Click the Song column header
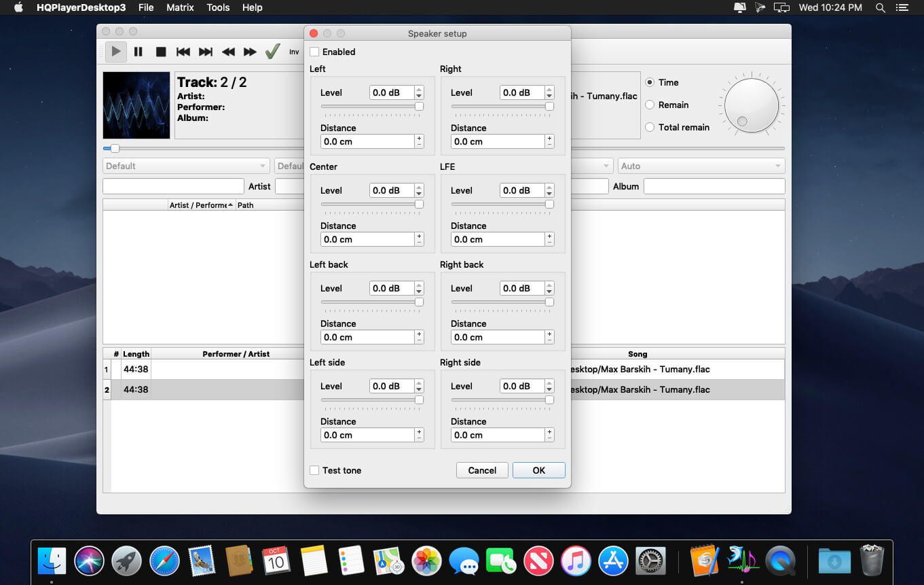 tap(637, 354)
